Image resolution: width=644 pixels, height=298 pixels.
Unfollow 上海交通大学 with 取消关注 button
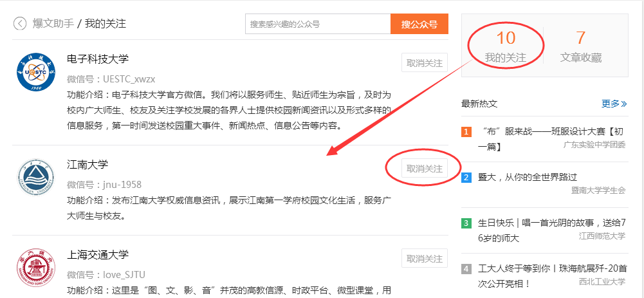point(424,259)
